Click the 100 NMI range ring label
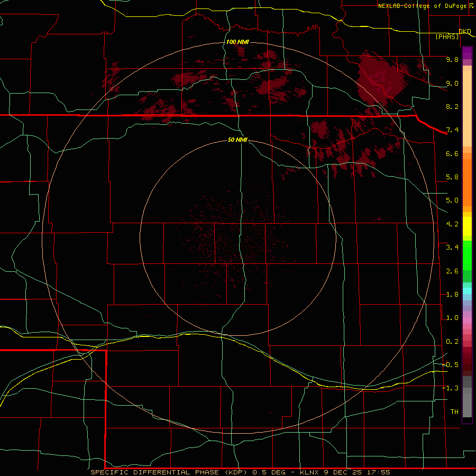The height and width of the screenshot is (476, 476). (237, 42)
